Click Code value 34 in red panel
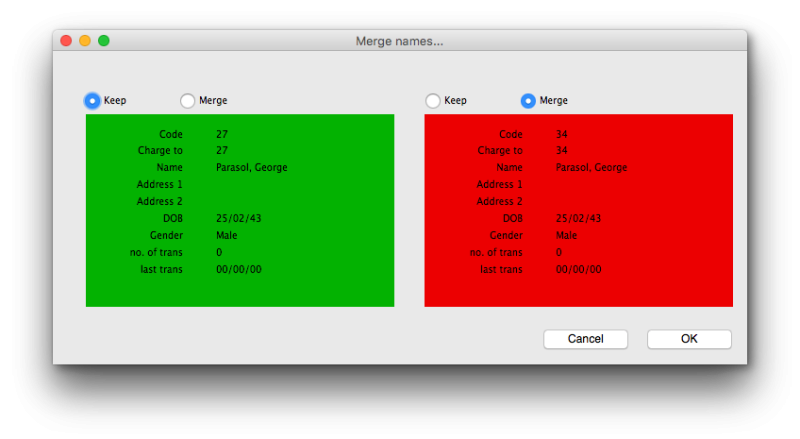 [562, 134]
